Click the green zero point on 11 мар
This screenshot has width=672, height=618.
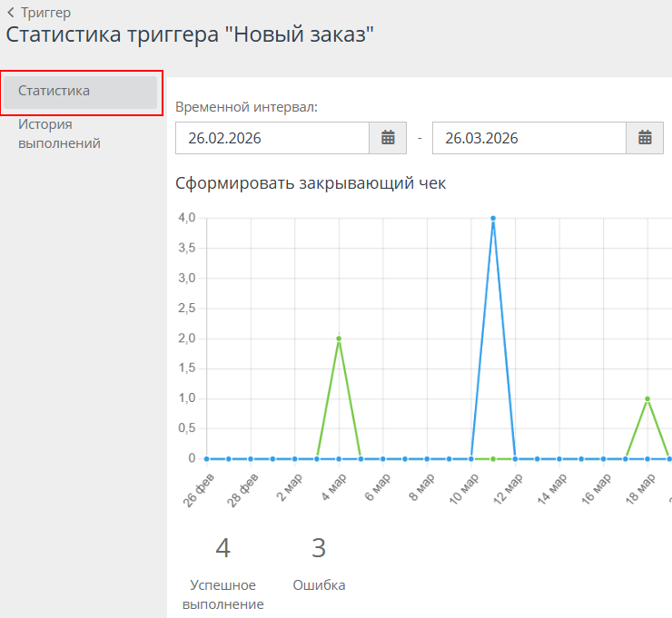click(x=493, y=459)
